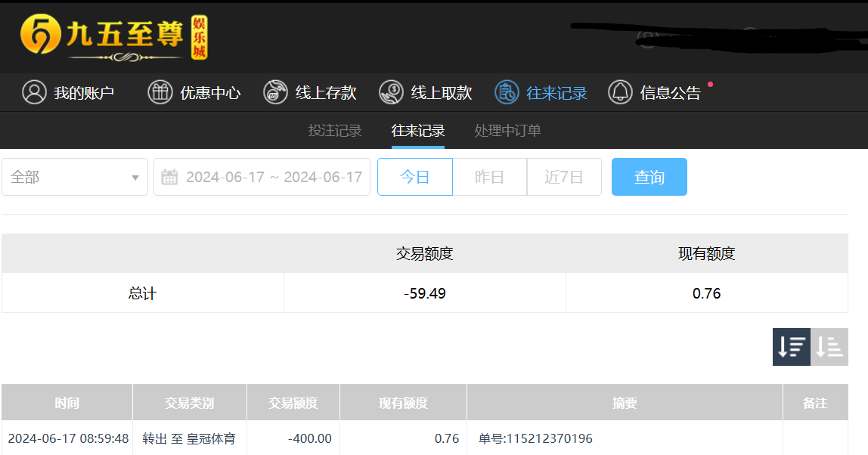Viewport: 868px width, 455px height.
Task: Click the 九五至尊 site logo
Action: (x=113, y=37)
